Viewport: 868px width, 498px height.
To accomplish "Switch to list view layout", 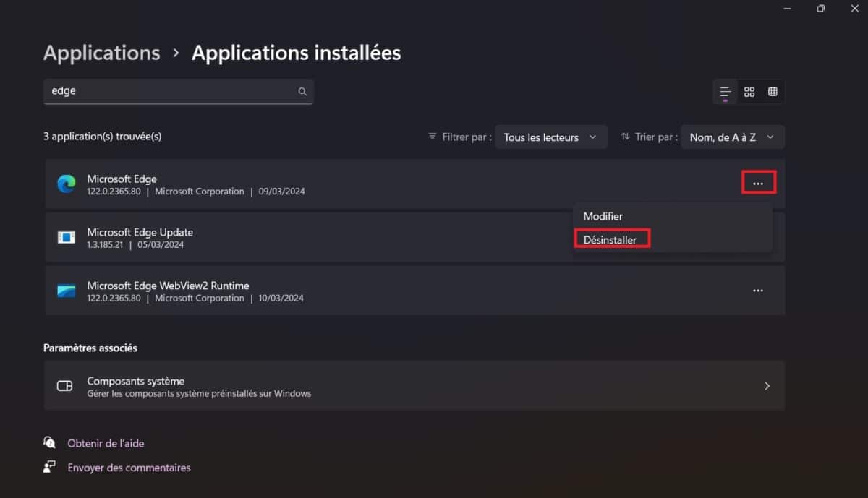I will tap(725, 92).
